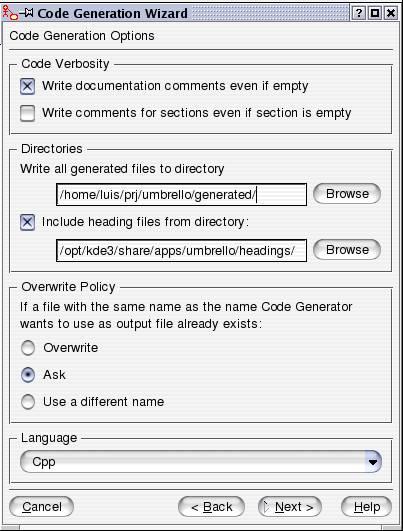Browse for the headings directory

click(x=347, y=250)
